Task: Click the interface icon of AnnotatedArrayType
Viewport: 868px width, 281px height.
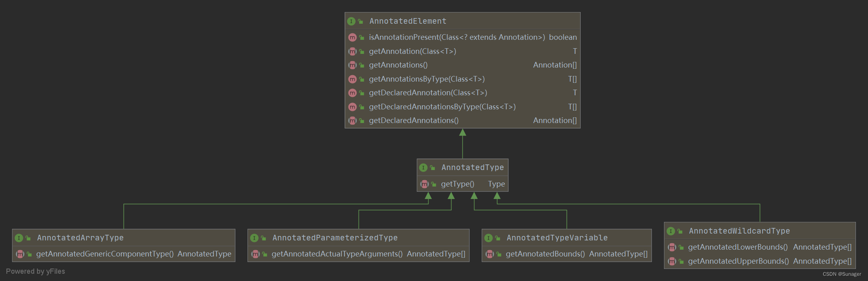Action: (x=19, y=238)
